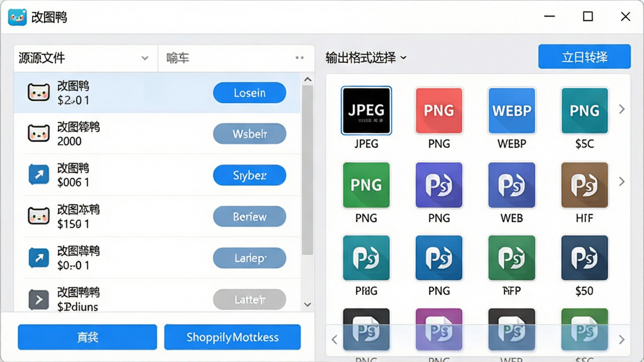Click the Losein button
This screenshot has height=362, width=644.
(249, 93)
